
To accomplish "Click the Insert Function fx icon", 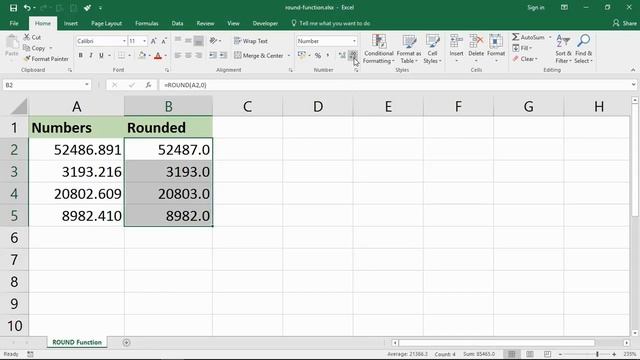I will coord(148,85).
